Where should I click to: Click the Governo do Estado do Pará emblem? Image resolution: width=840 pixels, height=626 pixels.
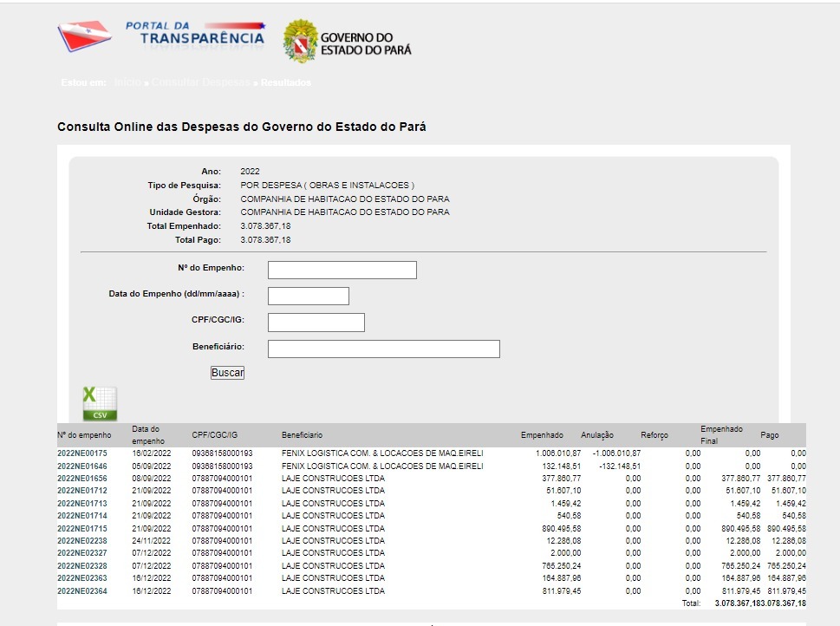[300, 42]
